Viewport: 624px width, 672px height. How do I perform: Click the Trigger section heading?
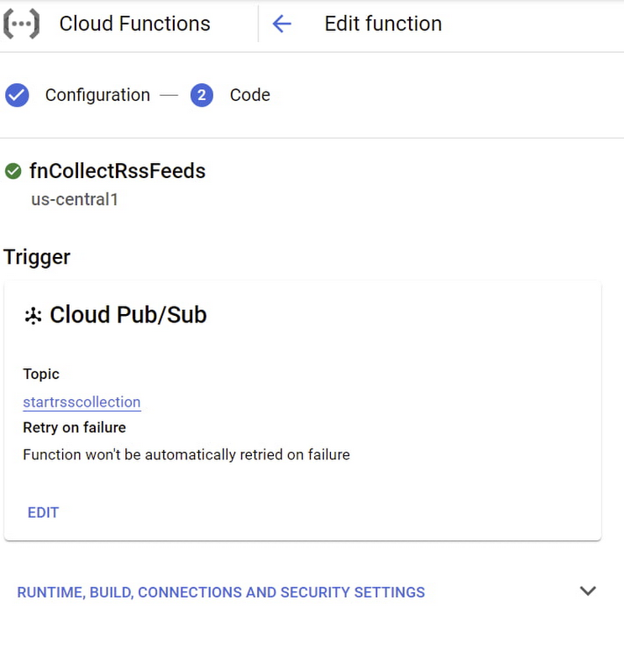click(x=37, y=257)
